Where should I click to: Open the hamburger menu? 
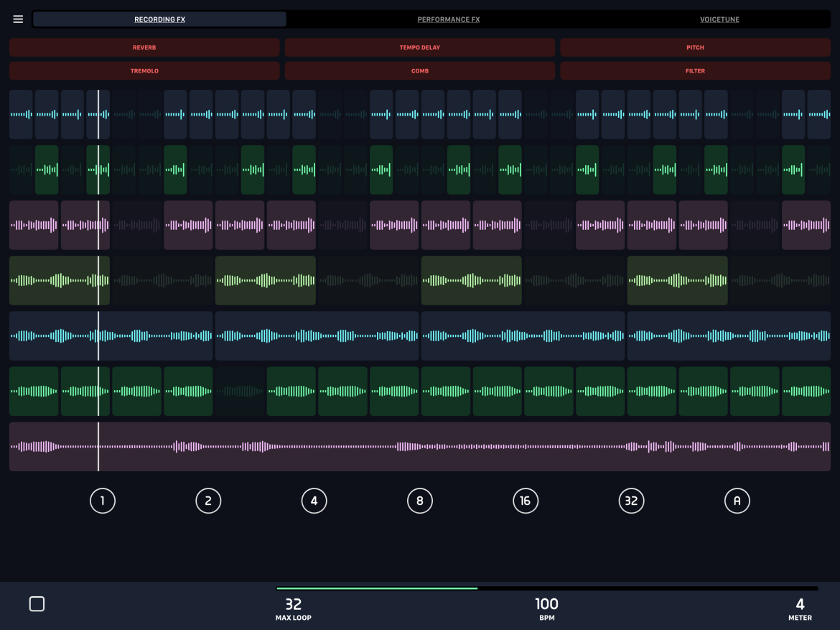tap(18, 19)
